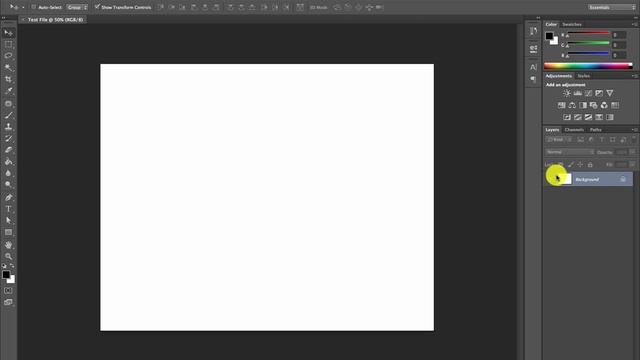The width and height of the screenshot is (640, 360).
Task: Toggle lock position for layer
Action: [x=580, y=164]
